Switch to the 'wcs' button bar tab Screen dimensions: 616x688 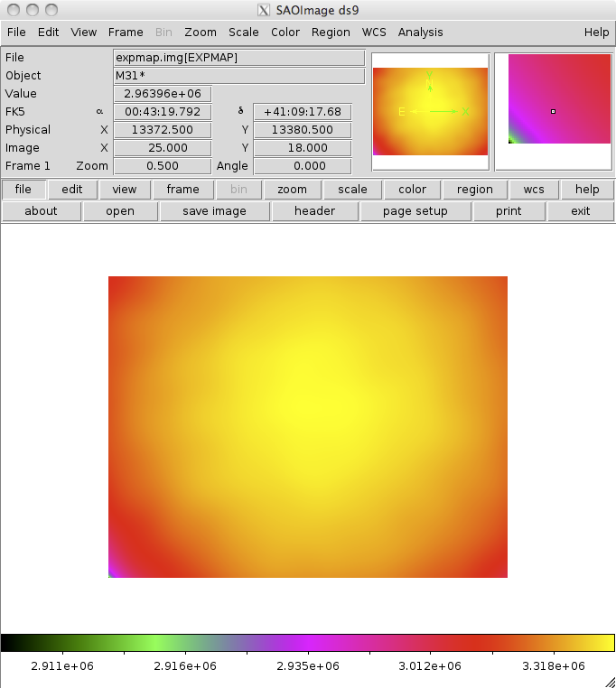[534, 190]
